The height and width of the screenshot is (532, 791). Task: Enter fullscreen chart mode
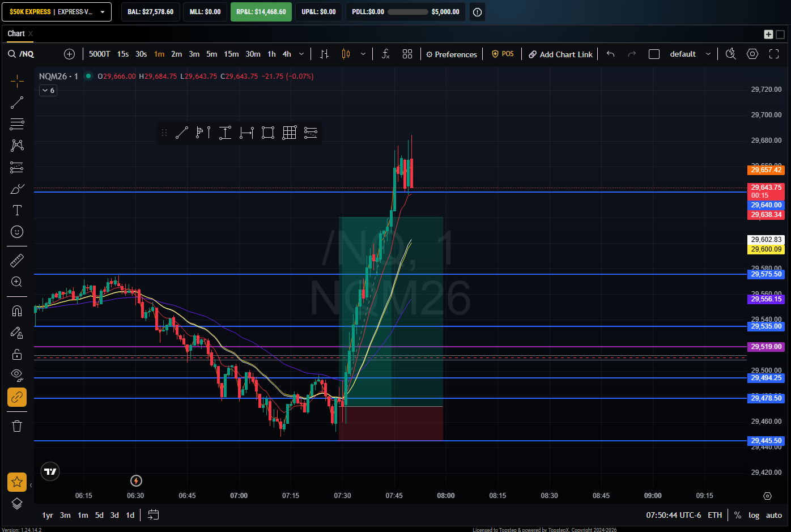(x=774, y=54)
